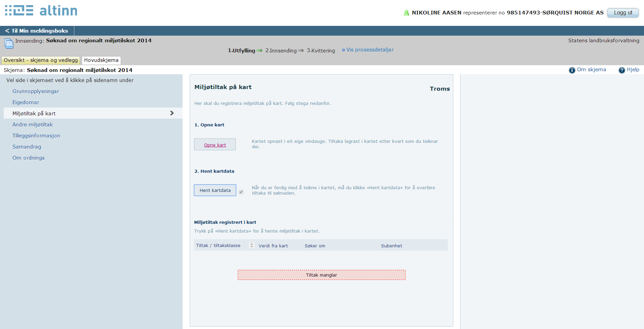Switch to the Hovudskjema tab

point(101,60)
